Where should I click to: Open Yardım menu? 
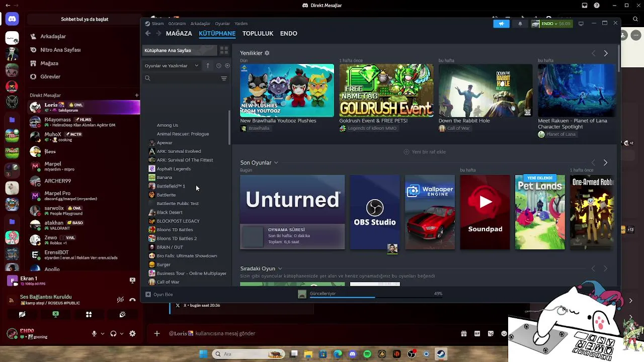(x=241, y=24)
